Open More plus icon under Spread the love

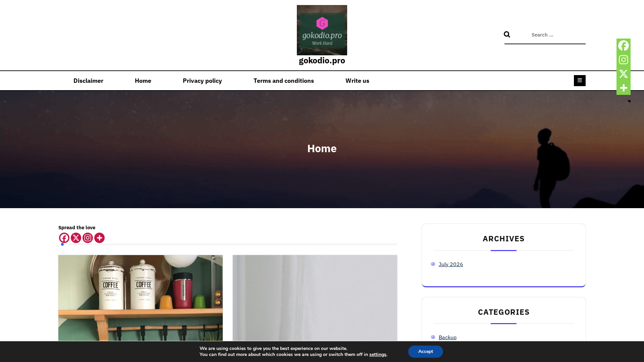pos(99,238)
